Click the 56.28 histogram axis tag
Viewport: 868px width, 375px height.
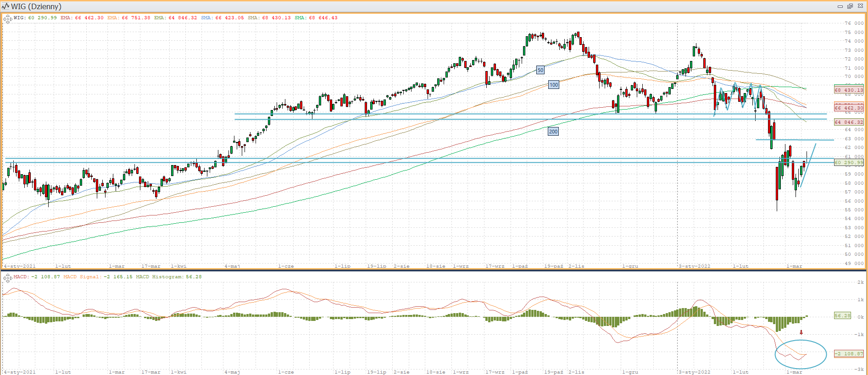pos(842,315)
